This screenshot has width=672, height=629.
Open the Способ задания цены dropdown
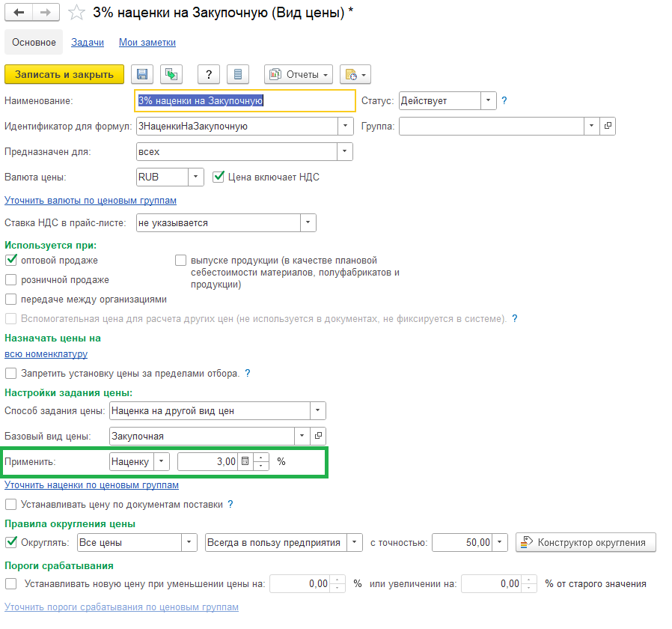click(317, 410)
